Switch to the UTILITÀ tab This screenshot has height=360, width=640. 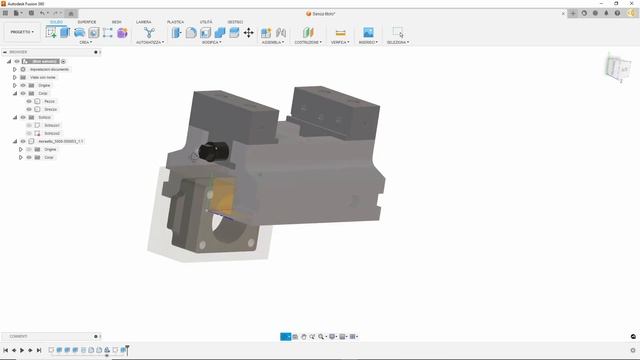206,22
